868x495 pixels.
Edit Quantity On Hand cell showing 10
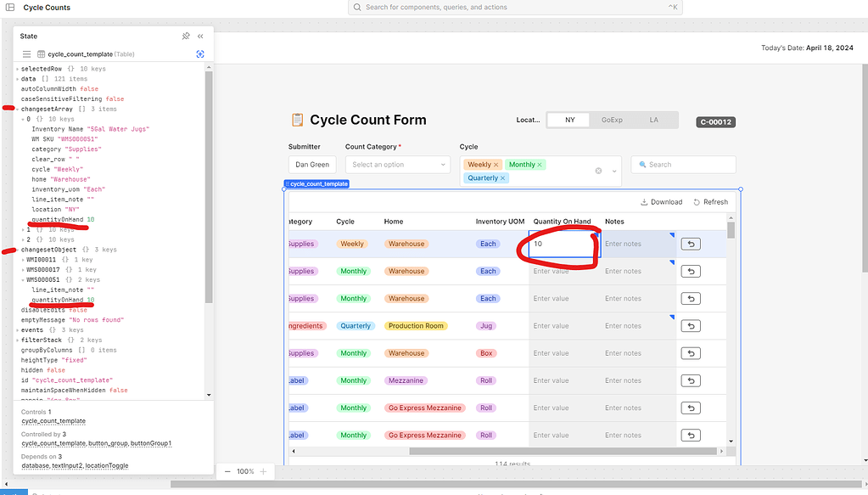(x=563, y=245)
